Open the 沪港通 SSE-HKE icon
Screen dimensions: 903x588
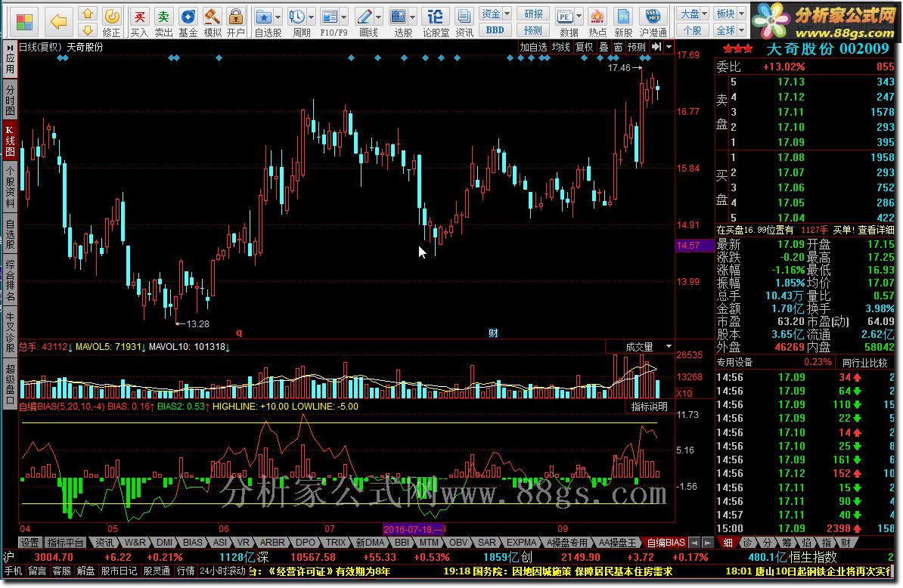pos(653,17)
